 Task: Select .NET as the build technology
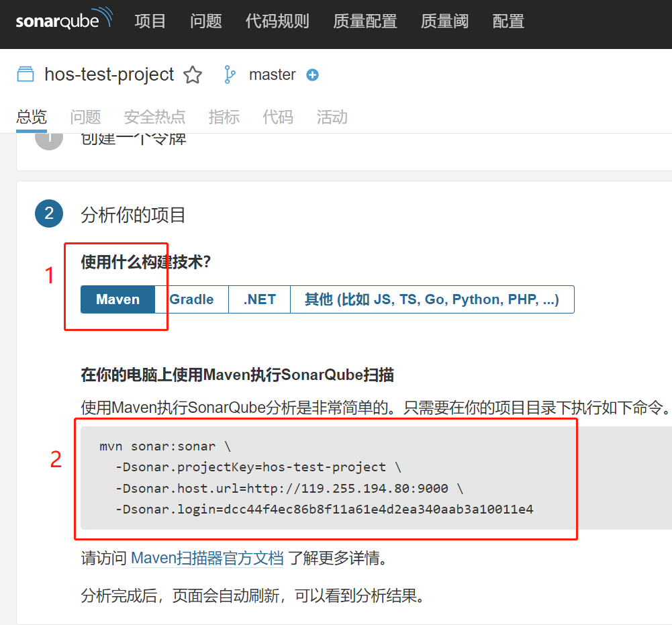click(x=259, y=299)
